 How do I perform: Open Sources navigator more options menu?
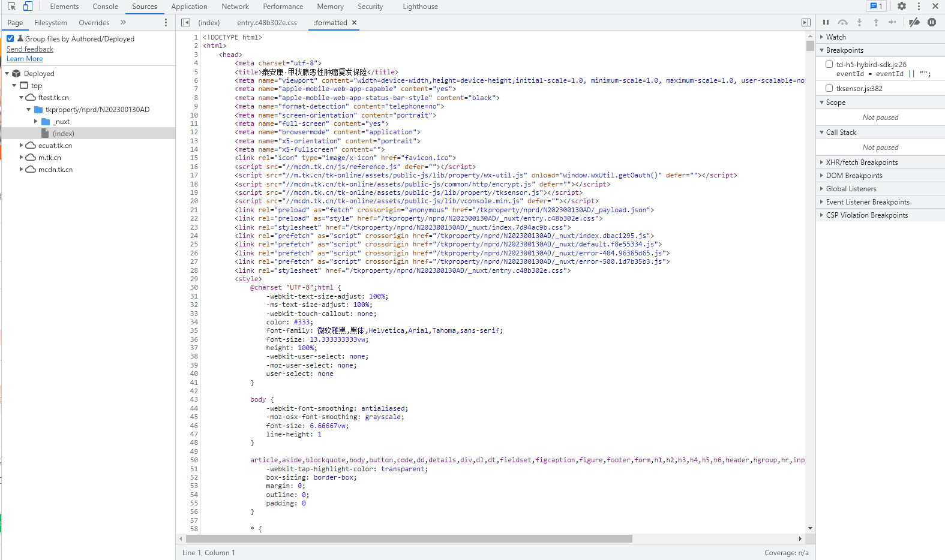pyautogui.click(x=166, y=23)
